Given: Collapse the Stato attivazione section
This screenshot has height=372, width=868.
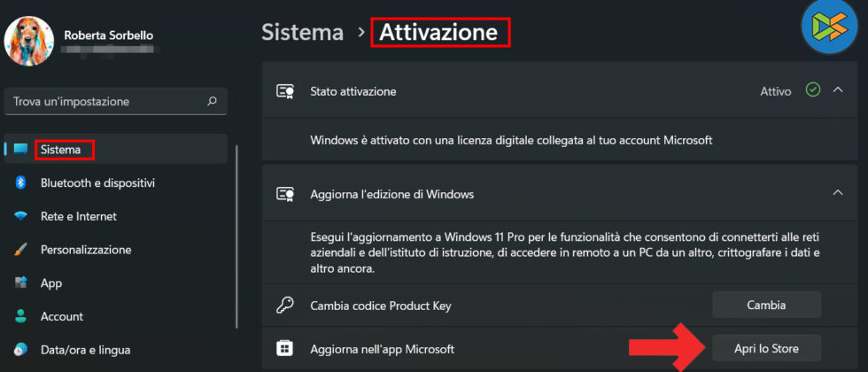Looking at the screenshot, I should pos(838,90).
